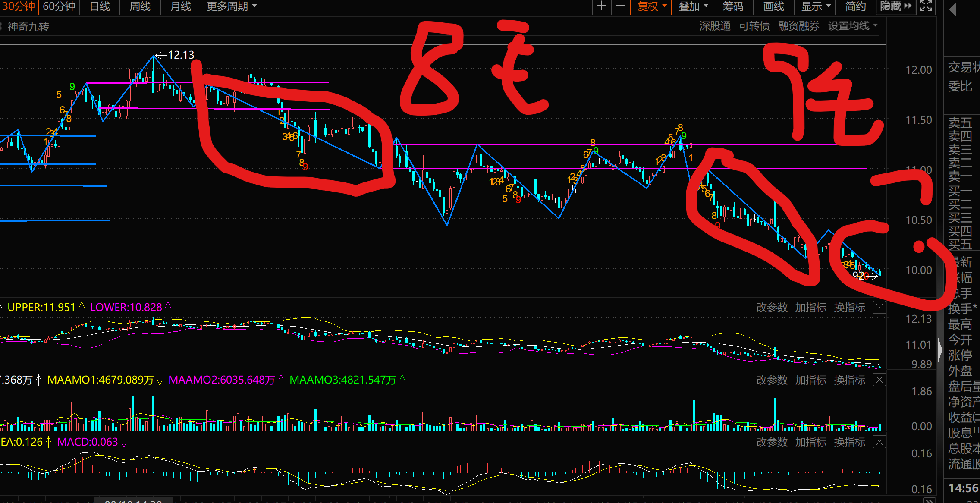Viewport: 980px width, 503px height.
Task: Click the minus zoom-out chart button
Action: (620, 6)
